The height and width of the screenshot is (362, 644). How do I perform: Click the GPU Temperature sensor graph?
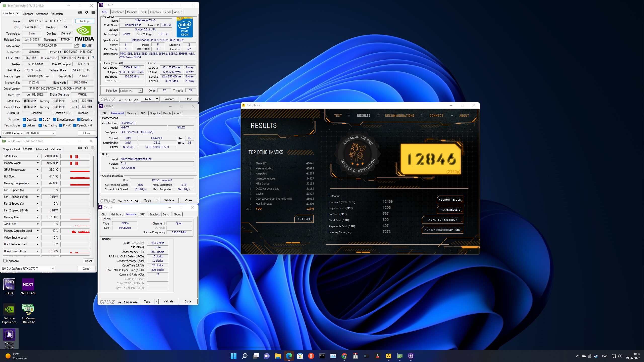(x=75, y=170)
